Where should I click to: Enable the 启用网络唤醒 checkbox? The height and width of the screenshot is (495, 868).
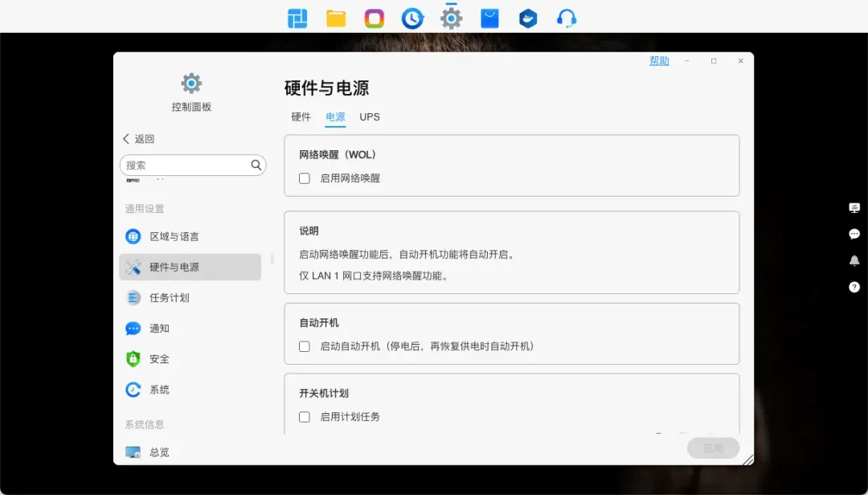[305, 178]
